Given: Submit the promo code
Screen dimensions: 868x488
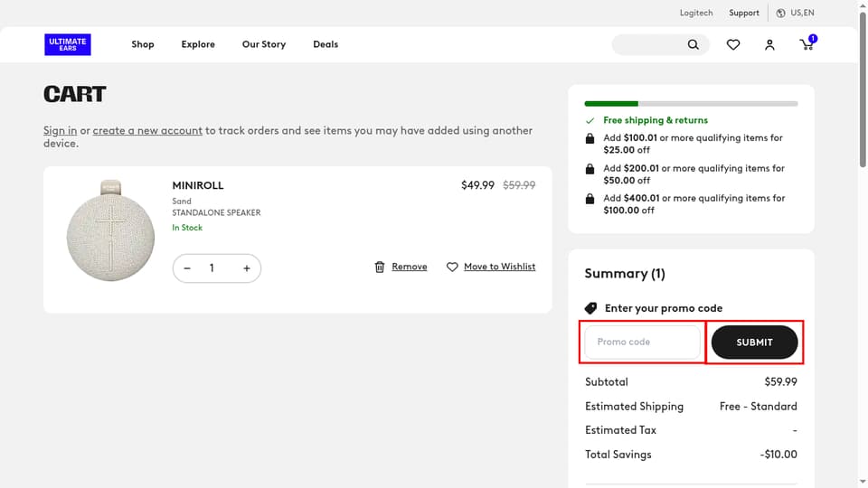Looking at the screenshot, I should [x=754, y=343].
